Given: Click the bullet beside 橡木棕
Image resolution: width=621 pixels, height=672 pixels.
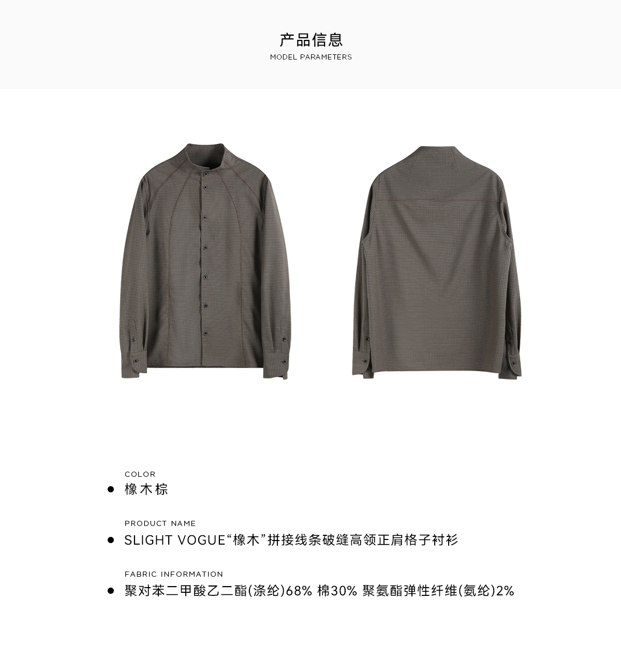Looking at the screenshot, I should [x=110, y=489].
